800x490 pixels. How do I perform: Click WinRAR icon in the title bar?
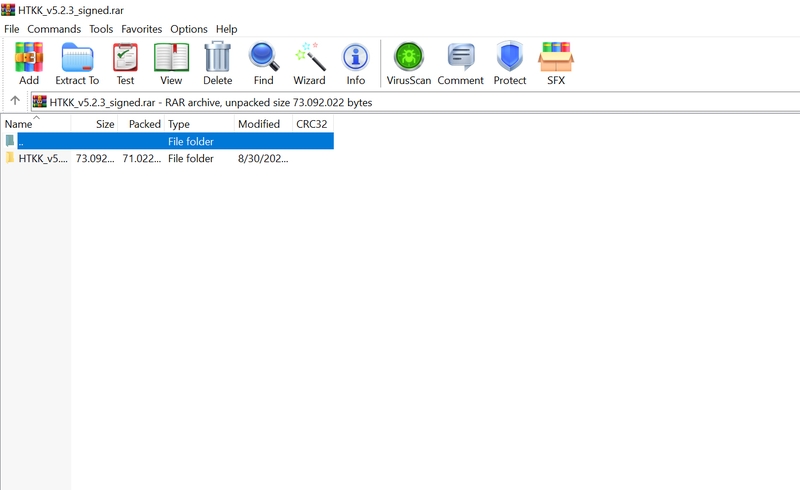point(8,10)
